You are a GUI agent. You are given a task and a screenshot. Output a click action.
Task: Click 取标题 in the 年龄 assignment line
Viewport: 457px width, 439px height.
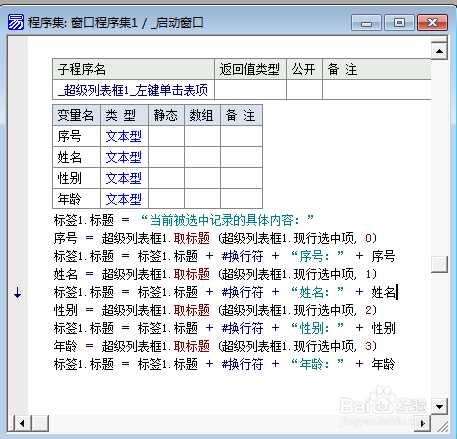click(192, 346)
